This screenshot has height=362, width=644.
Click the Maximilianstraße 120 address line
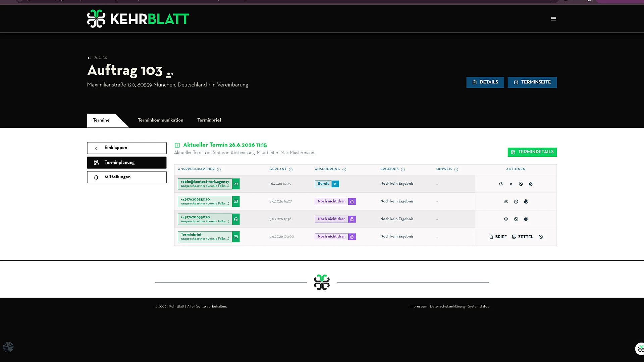click(167, 85)
